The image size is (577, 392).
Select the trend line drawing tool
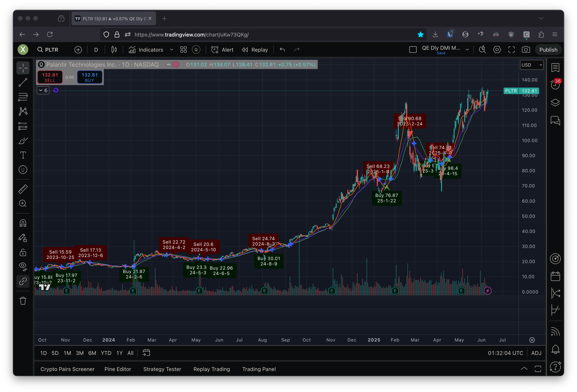point(23,82)
